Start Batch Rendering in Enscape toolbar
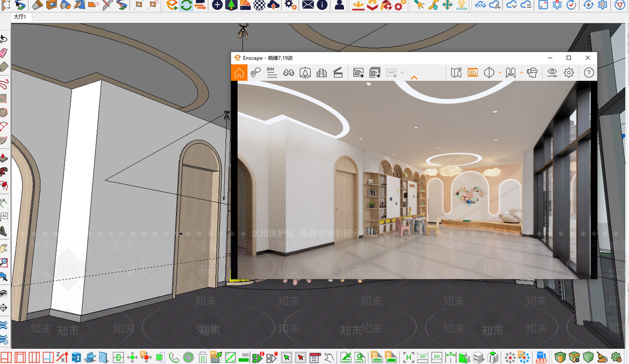This screenshot has height=364, width=629. tap(375, 73)
